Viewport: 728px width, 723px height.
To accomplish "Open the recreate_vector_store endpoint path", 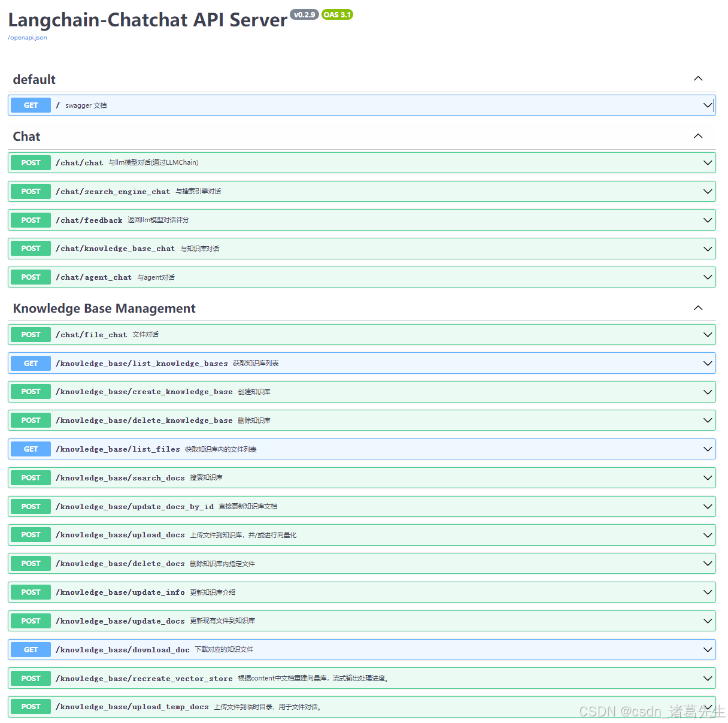I will click(144, 679).
